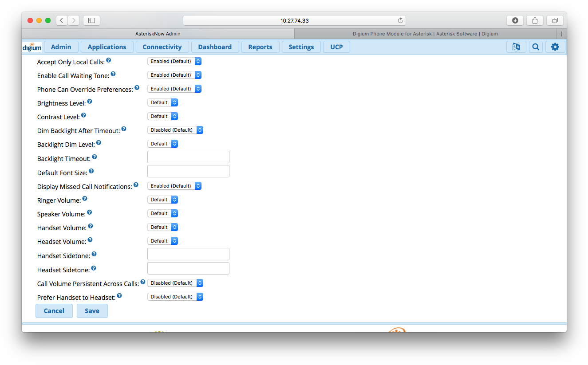The height and width of the screenshot is (365, 588).
Task: Cancel the current changes
Action: 54,310
